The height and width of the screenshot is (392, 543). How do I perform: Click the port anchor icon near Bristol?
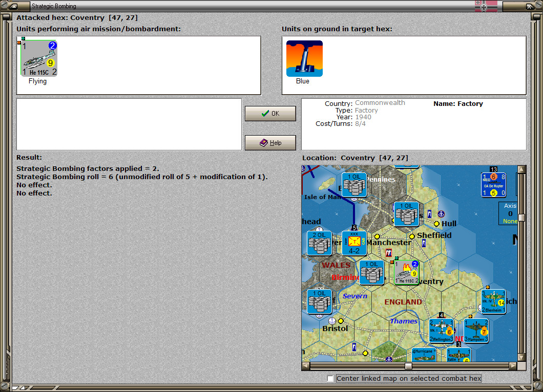[332, 321]
